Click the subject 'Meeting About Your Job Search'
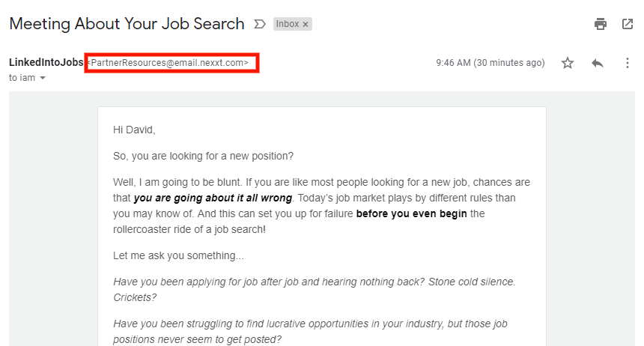This screenshot has height=346, width=644. coord(127,24)
